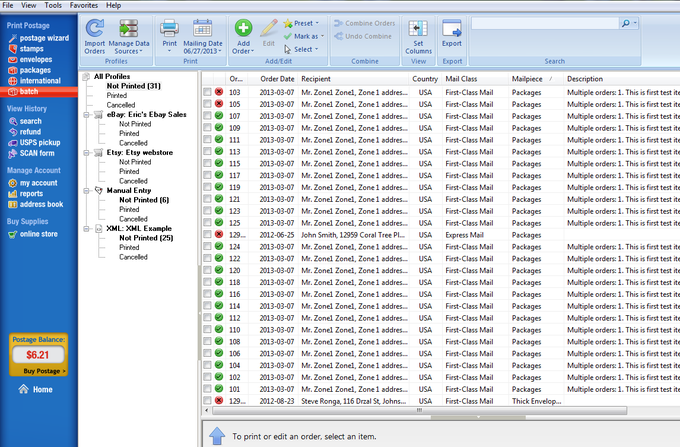
Task: Open the Favorites menu
Action: coord(82,5)
